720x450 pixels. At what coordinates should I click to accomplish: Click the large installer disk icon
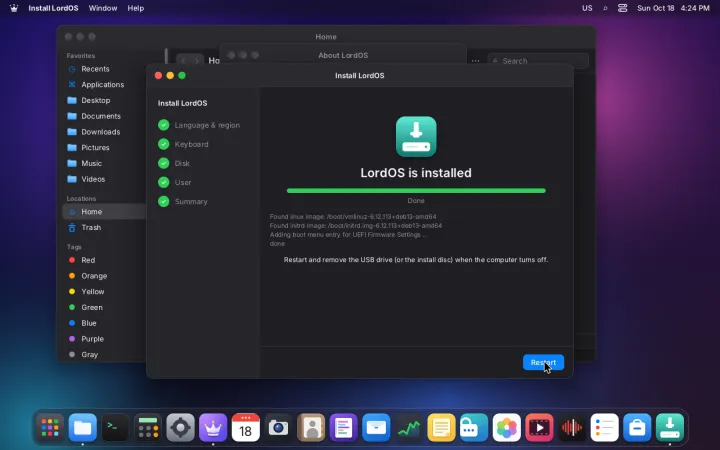pos(416,136)
